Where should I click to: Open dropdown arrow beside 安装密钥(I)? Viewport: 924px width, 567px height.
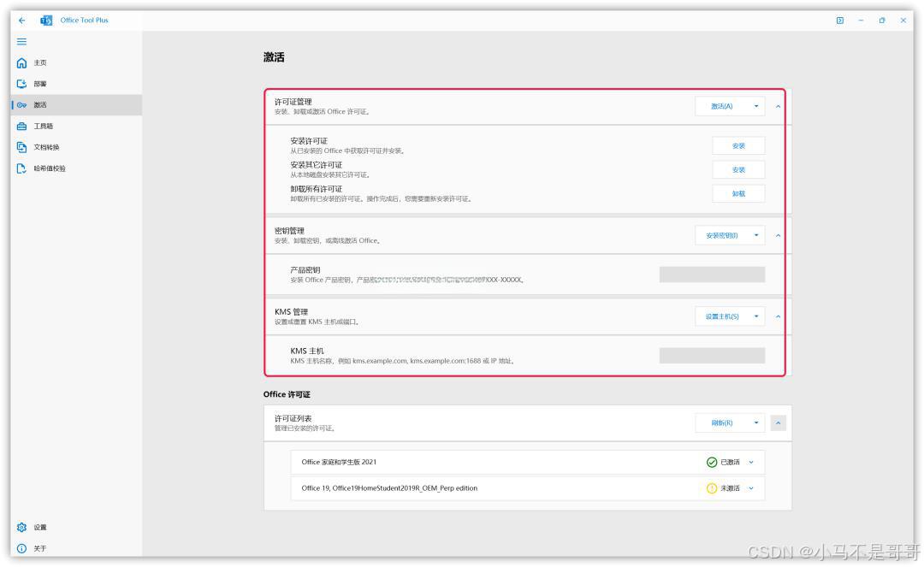click(x=756, y=235)
